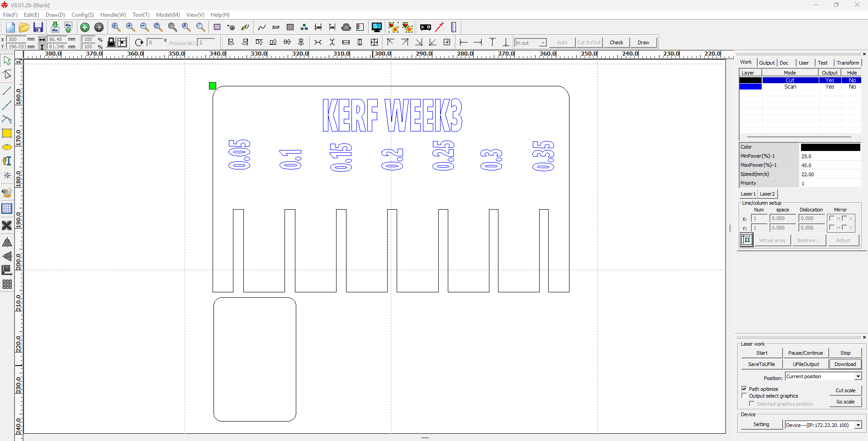This screenshot has width=868, height=441.
Task: Select the Bezier curve tool
Action: click(7, 119)
